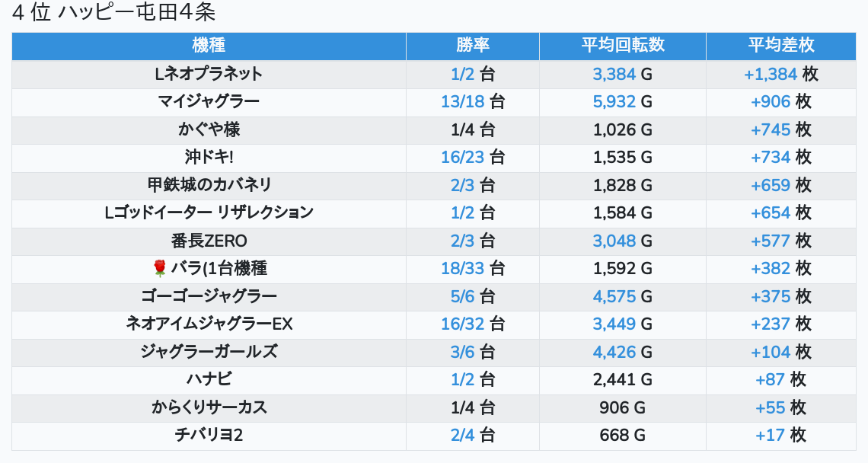Click the 16/23 win rate for 沖ドキ!
868x463 pixels.
coord(462,157)
